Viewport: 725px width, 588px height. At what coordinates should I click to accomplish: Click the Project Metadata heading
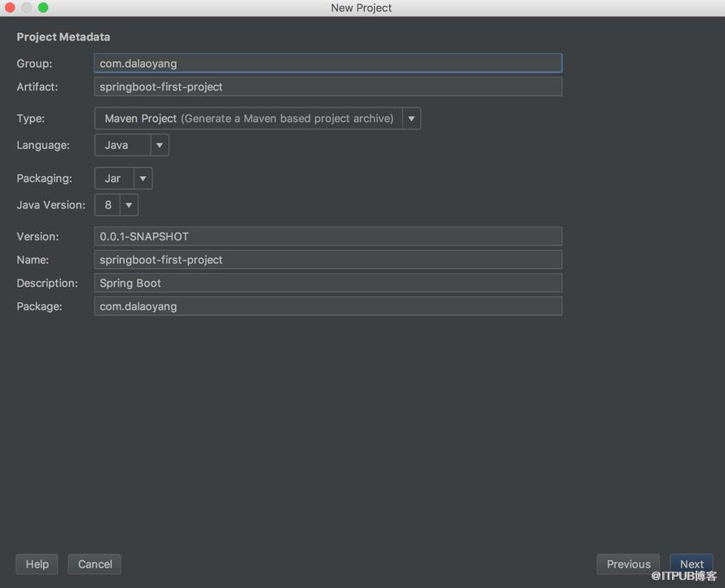point(64,37)
